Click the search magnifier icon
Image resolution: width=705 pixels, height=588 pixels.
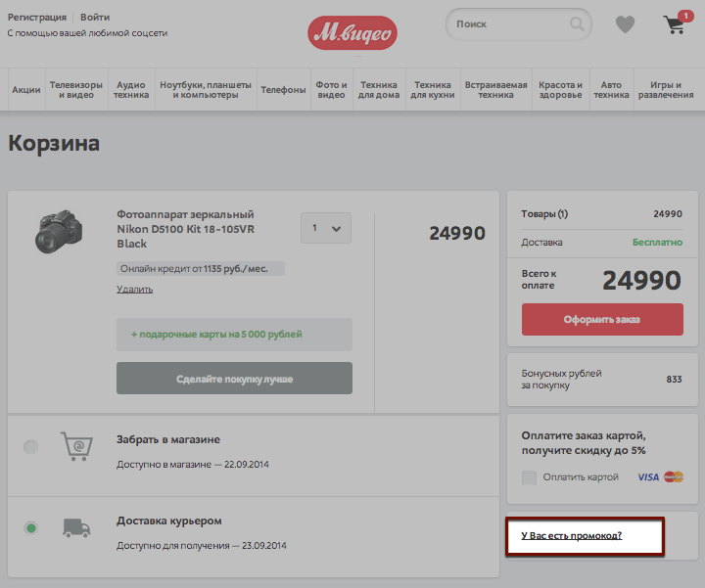[577, 23]
